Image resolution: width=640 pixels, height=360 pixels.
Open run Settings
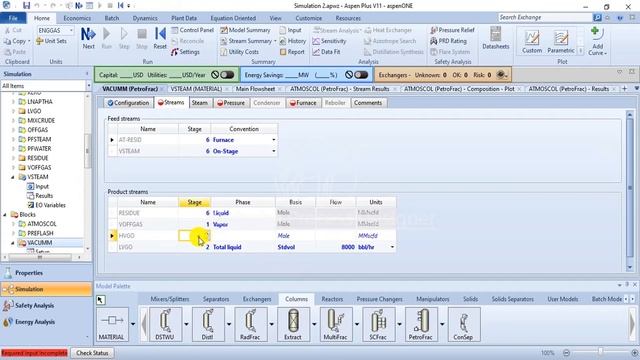click(185, 52)
